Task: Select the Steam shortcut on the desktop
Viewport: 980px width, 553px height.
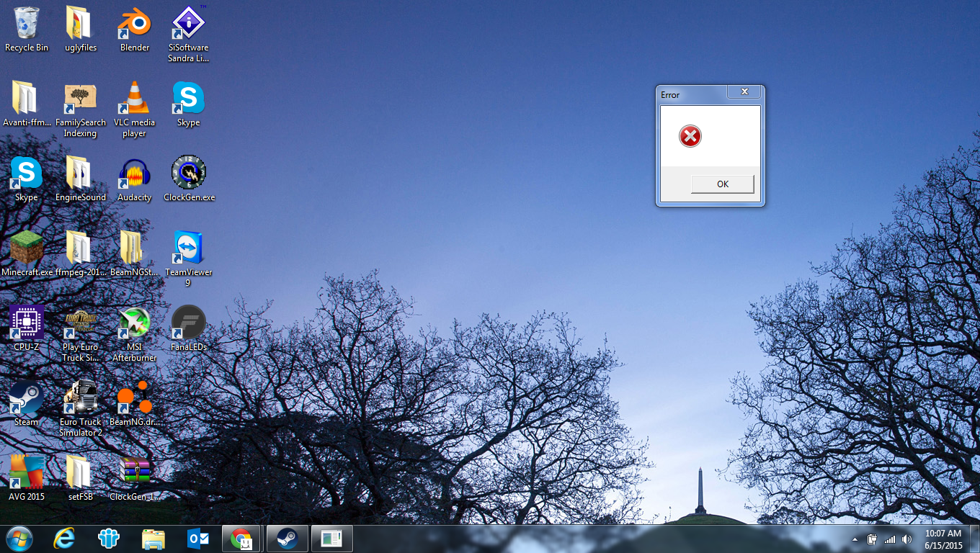Action: (27, 404)
